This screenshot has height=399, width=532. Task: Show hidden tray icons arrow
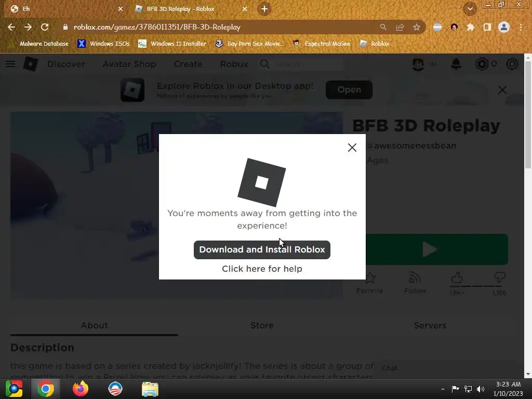click(443, 389)
